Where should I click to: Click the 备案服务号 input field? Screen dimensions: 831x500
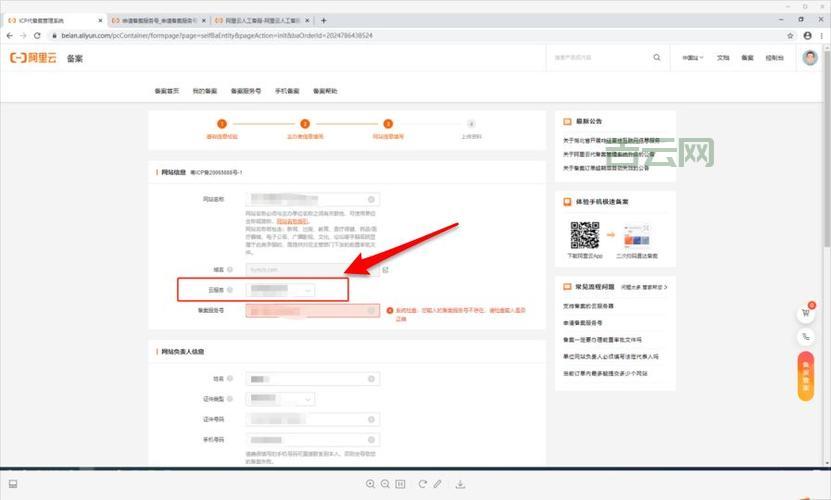pos(312,311)
